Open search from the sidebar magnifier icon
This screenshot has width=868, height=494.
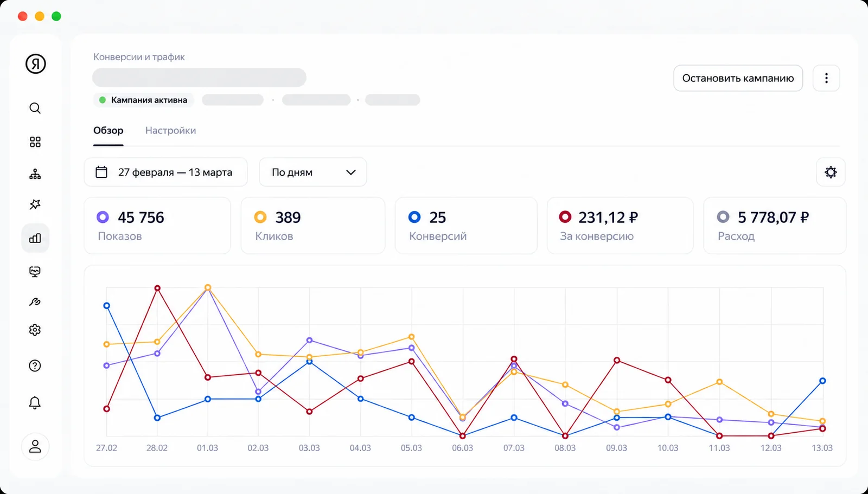tap(35, 108)
